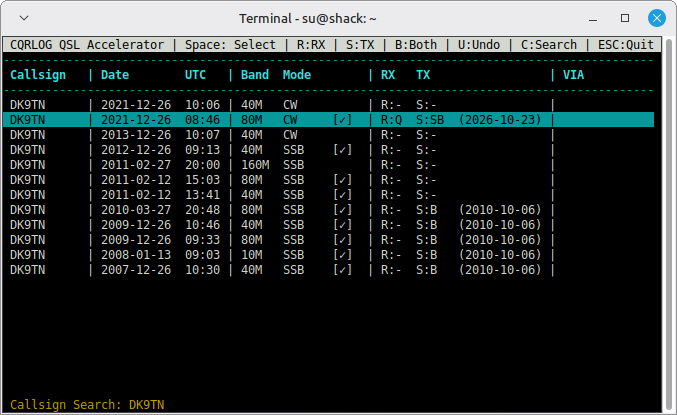Image resolution: width=677 pixels, height=415 pixels.
Task: Click the 'S:TX' shortcut hint
Action: click(x=360, y=45)
